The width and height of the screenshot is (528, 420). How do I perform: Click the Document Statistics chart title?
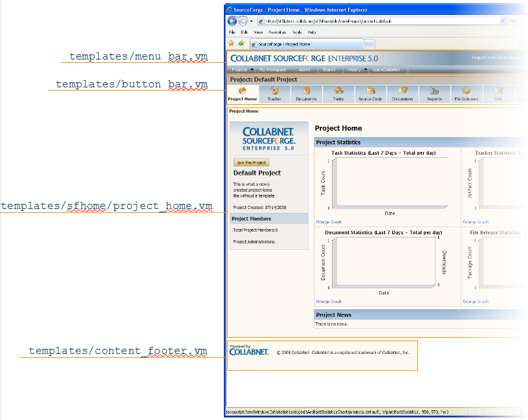click(384, 232)
